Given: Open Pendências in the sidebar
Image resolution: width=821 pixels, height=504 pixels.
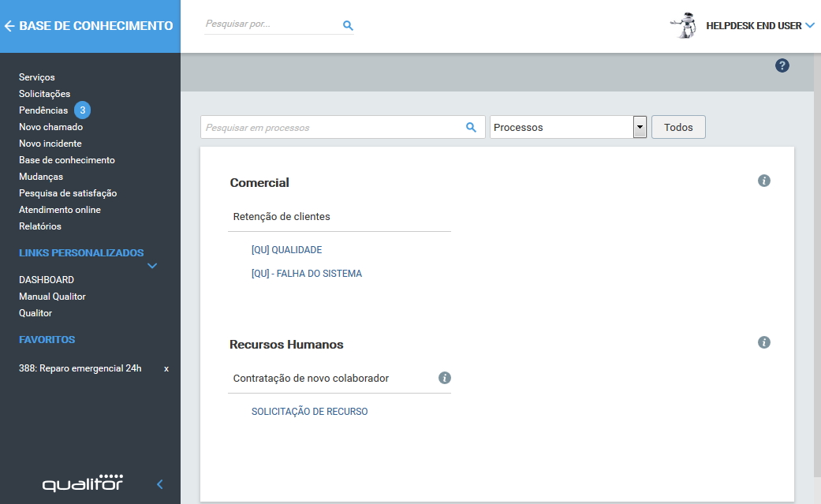Looking at the screenshot, I should [43, 110].
